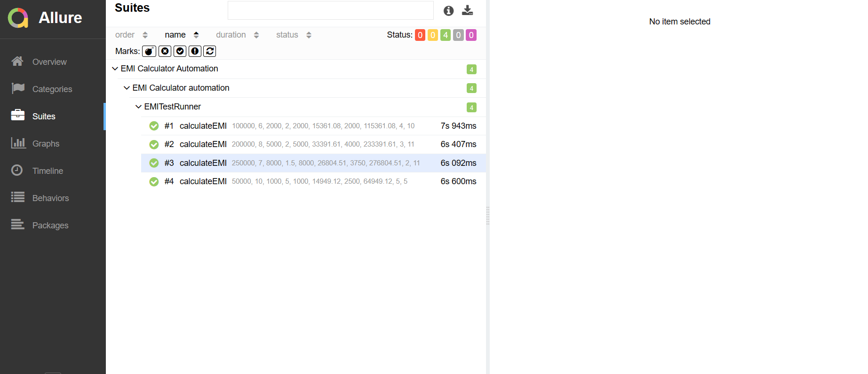The width and height of the screenshot is (868, 374).
Task: Click the 7s 943ms duration
Action: [x=458, y=126]
